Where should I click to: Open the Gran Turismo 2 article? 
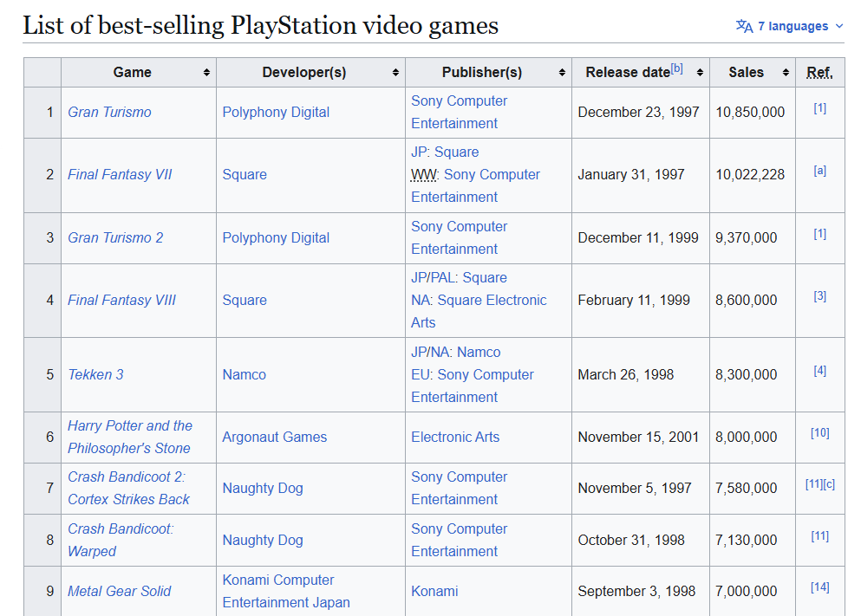115,237
